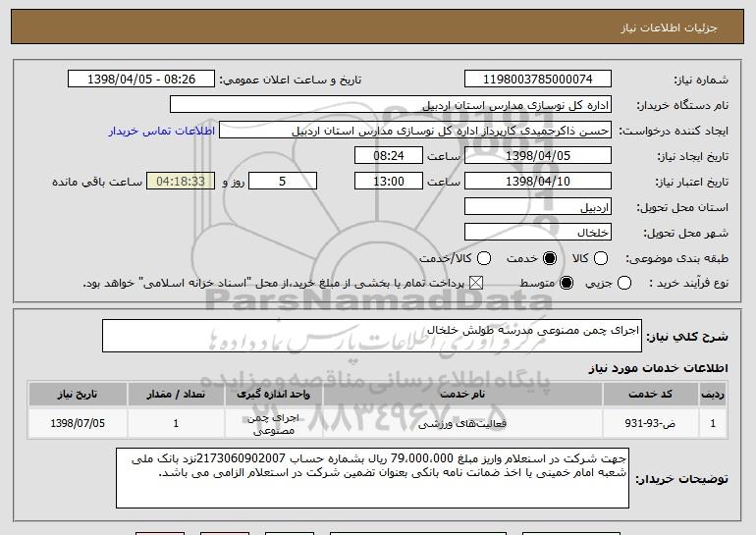Click the request creator name field
756x535 pixels.
415,131
